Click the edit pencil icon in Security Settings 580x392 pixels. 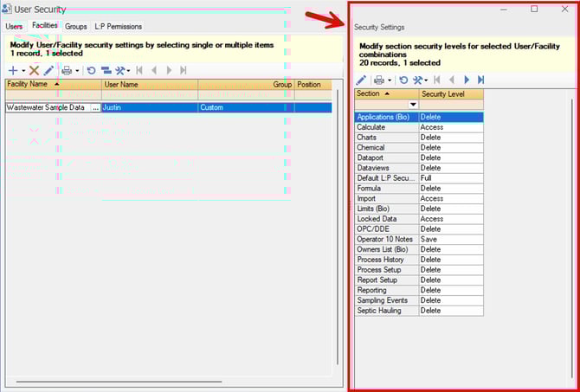pyautogui.click(x=362, y=80)
